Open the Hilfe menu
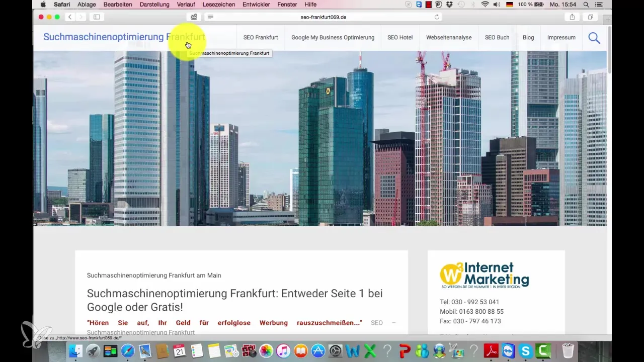This screenshot has height=362, width=644. 310,5
